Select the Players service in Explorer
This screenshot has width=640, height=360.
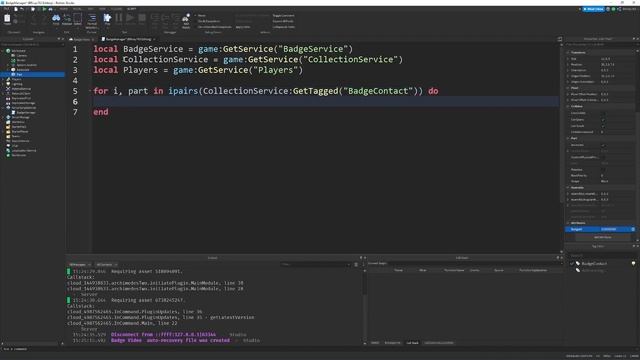(x=16, y=79)
